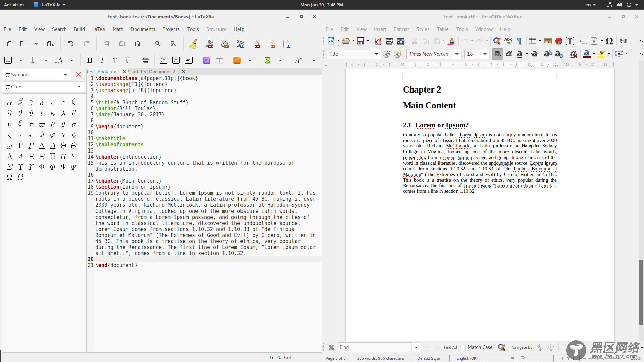
Task: Click the View DVI document icon
Action: pyautogui.click(x=271, y=44)
